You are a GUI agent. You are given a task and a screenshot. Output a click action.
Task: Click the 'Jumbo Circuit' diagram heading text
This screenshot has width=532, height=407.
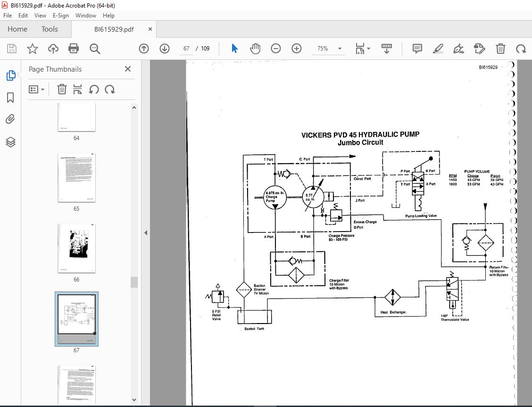360,143
